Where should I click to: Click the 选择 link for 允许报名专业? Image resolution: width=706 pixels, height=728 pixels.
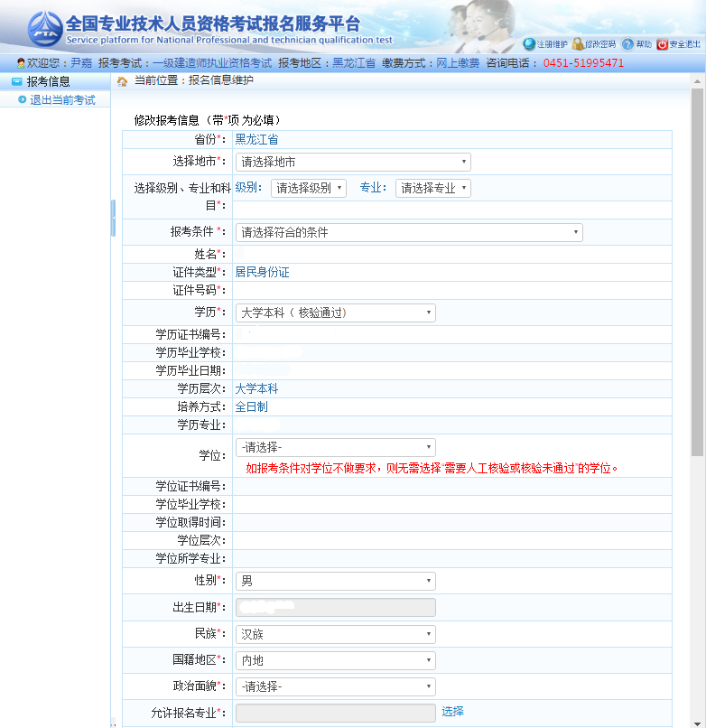click(x=452, y=712)
